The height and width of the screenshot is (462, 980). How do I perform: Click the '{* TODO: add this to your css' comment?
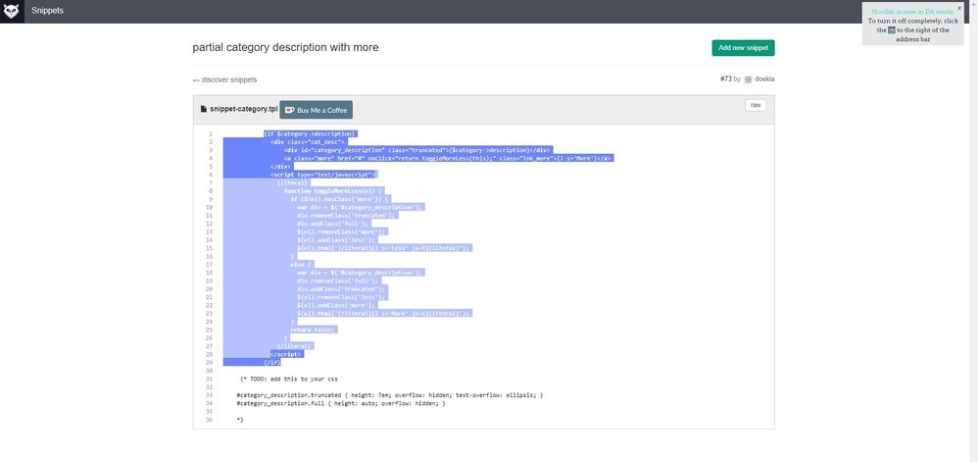point(289,379)
